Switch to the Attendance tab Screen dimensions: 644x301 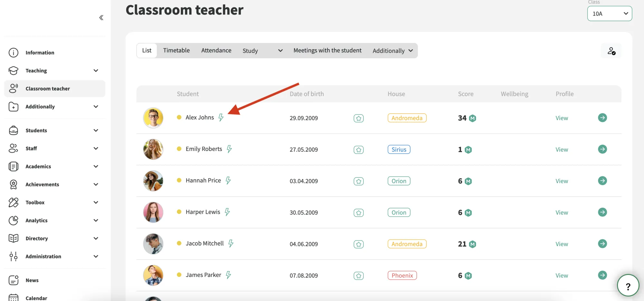[x=216, y=51]
